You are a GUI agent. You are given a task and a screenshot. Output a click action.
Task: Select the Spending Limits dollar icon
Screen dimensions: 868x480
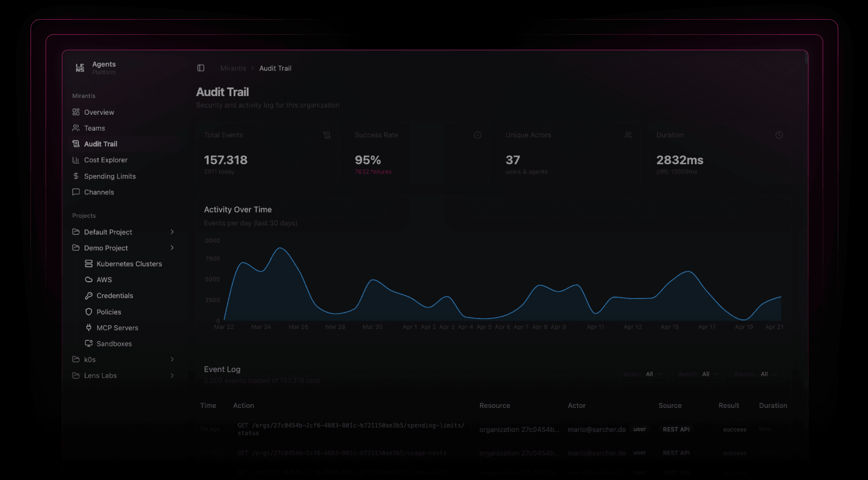point(76,176)
